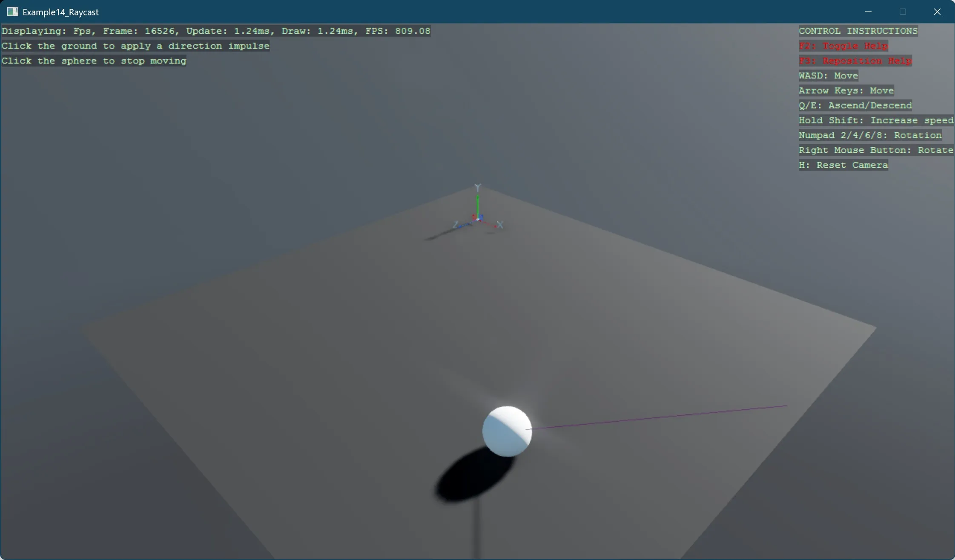The width and height of the screenshot is (955, 560).
Task: Click the sphere's dark oval shadow on the ground
Action: click(473, 476)
